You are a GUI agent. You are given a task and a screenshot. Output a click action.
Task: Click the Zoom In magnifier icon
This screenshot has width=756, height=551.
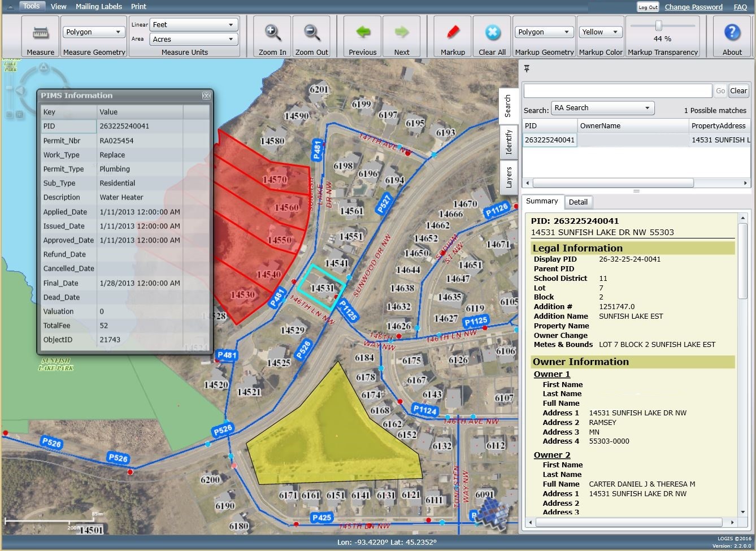coord(272,34)
